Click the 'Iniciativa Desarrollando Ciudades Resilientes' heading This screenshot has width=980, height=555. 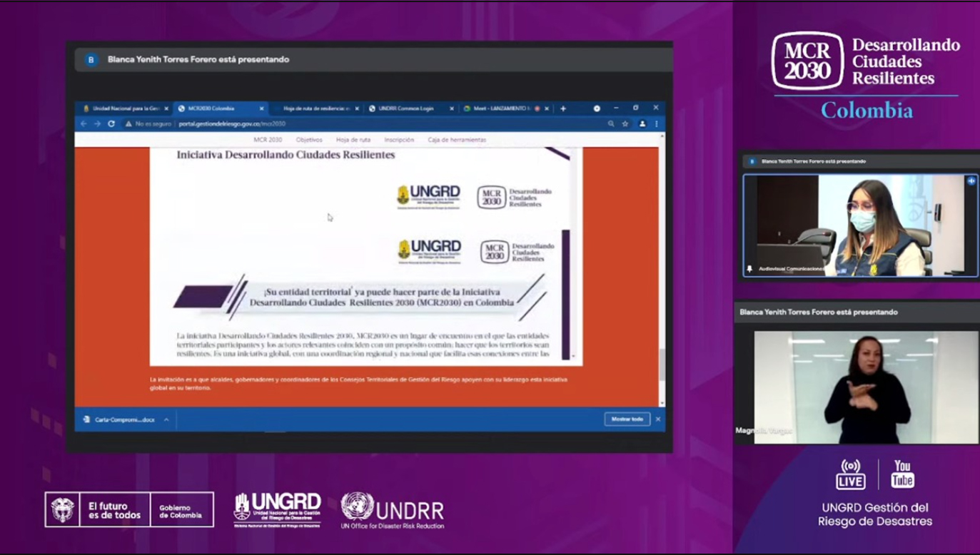(x=286, y=154)
